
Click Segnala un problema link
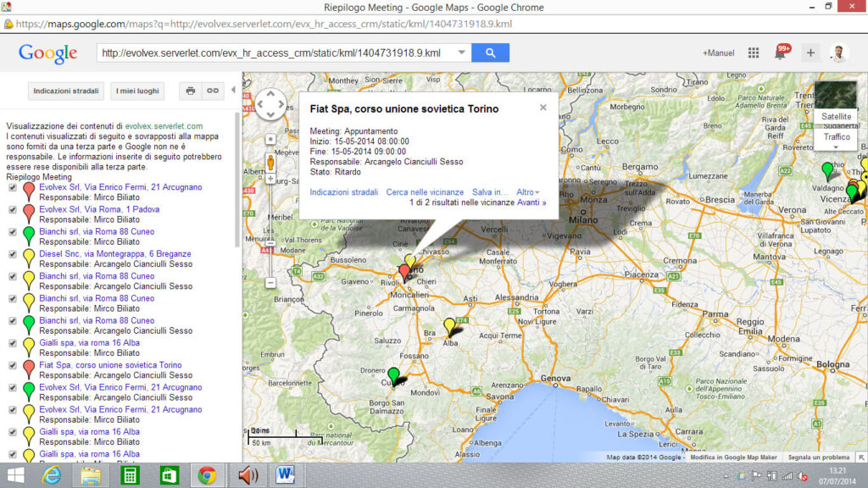(x=818, y=457)
